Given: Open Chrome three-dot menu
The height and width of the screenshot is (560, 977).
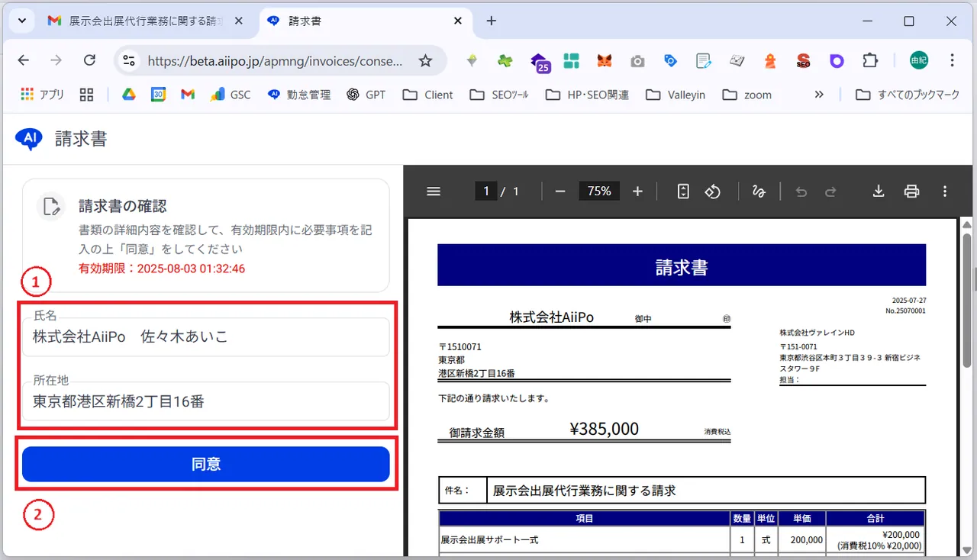Looking at the screenshot, I should click(952, 60).
